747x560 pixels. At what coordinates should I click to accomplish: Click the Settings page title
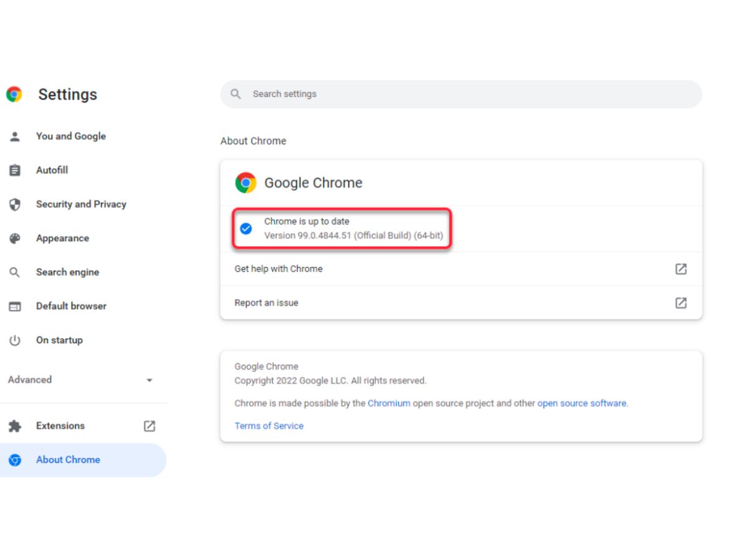pyautogui.click(x=68, y=95)
